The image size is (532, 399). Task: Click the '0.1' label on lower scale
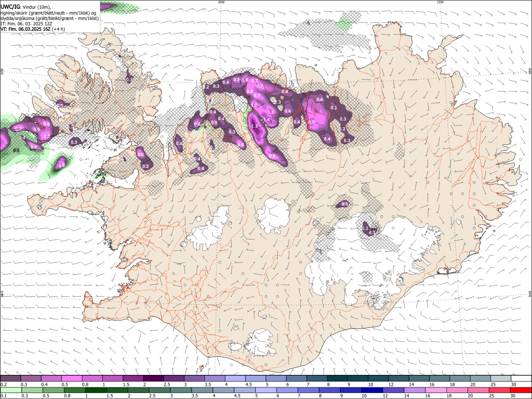coord(3,396)
